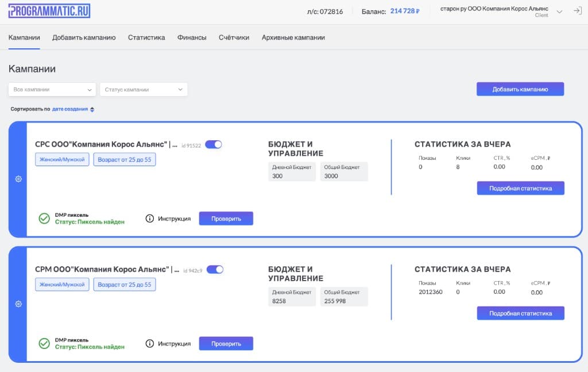Click the CPM ООО"Компания Корос Альянс" title
The image size is (588, 372).
pyautogui.click(x=107, y=270)
